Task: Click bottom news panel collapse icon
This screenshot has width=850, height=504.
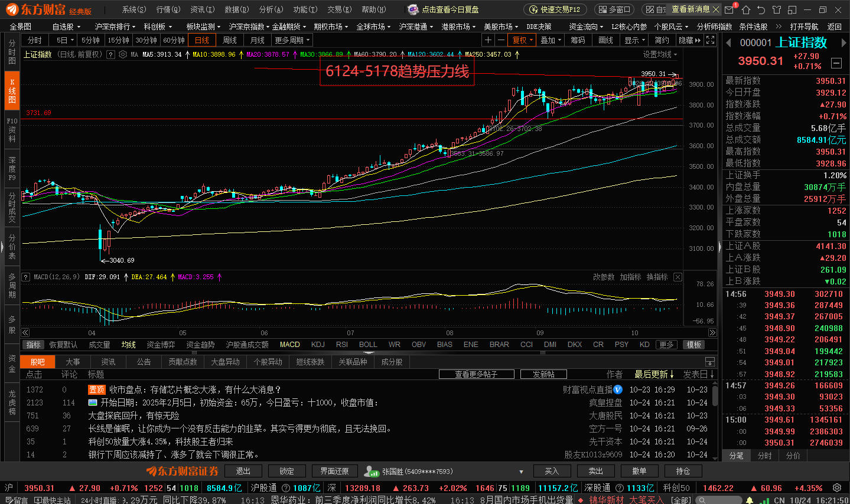Action: click(x=710, y=362)
